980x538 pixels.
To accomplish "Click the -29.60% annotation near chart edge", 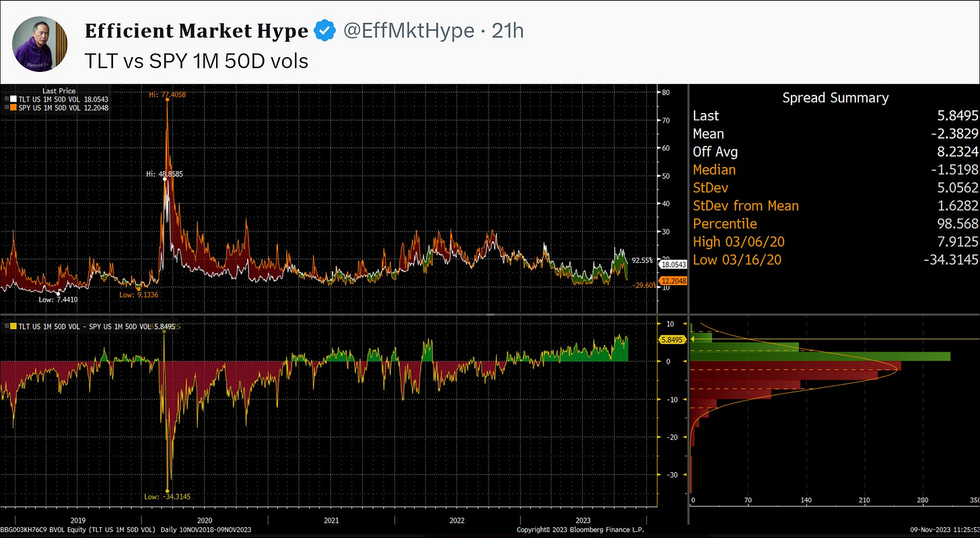I will click(x=643, y=286).
